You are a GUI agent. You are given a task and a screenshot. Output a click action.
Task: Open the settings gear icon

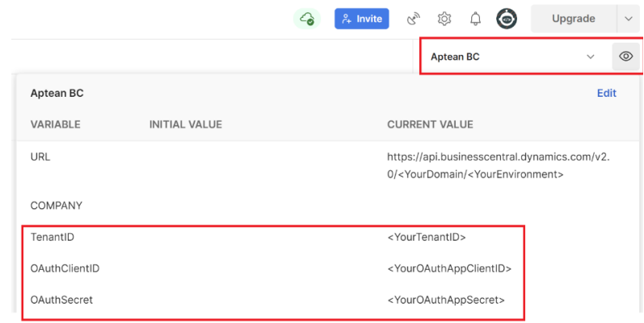(444, 19)
